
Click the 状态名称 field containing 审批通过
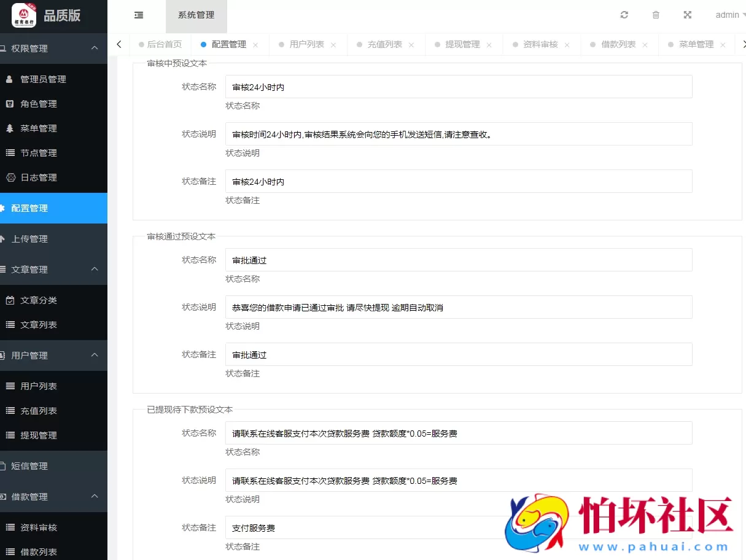point(459,260)
